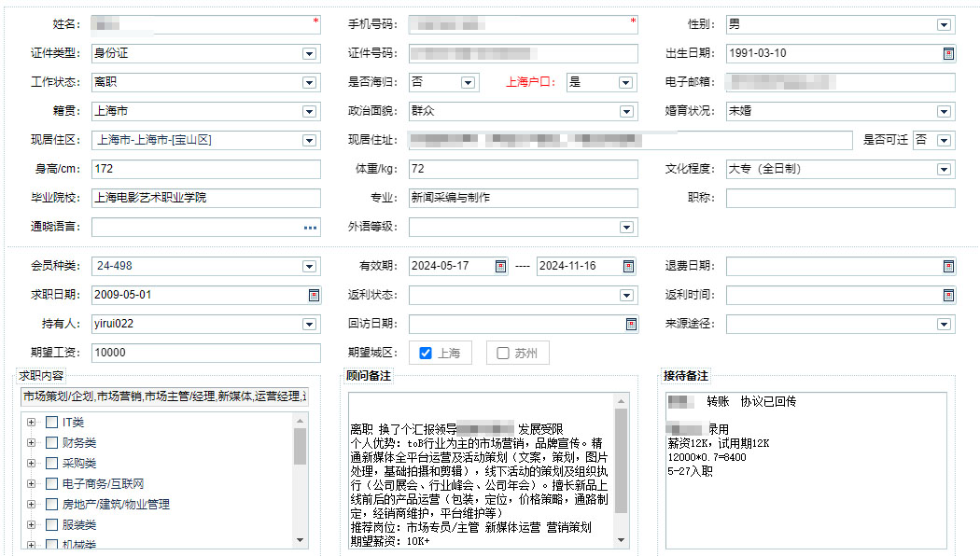This screenshot has height=556, width=980.
Task: Tick the 服装类 checkbox
Action: (x=52, y=525)
